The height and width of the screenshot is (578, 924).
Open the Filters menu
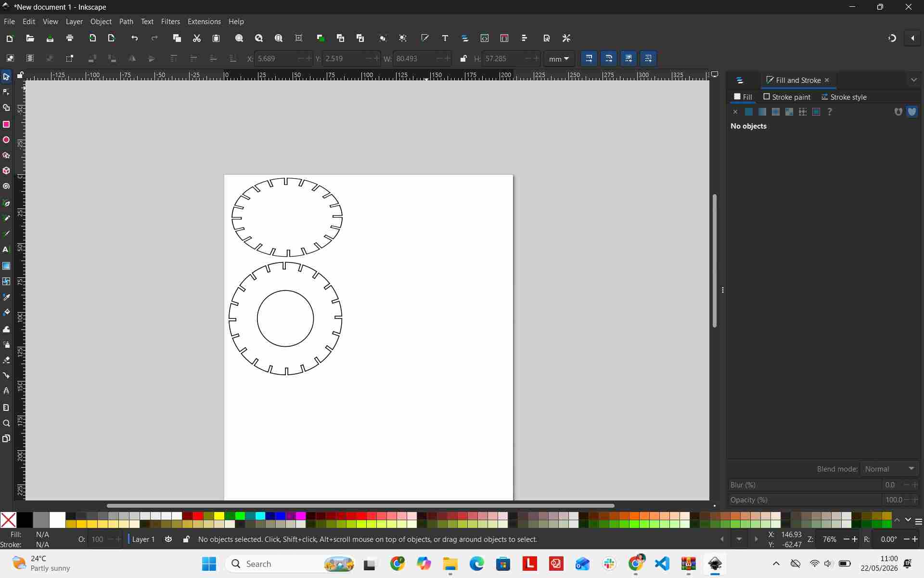[170, 22]
